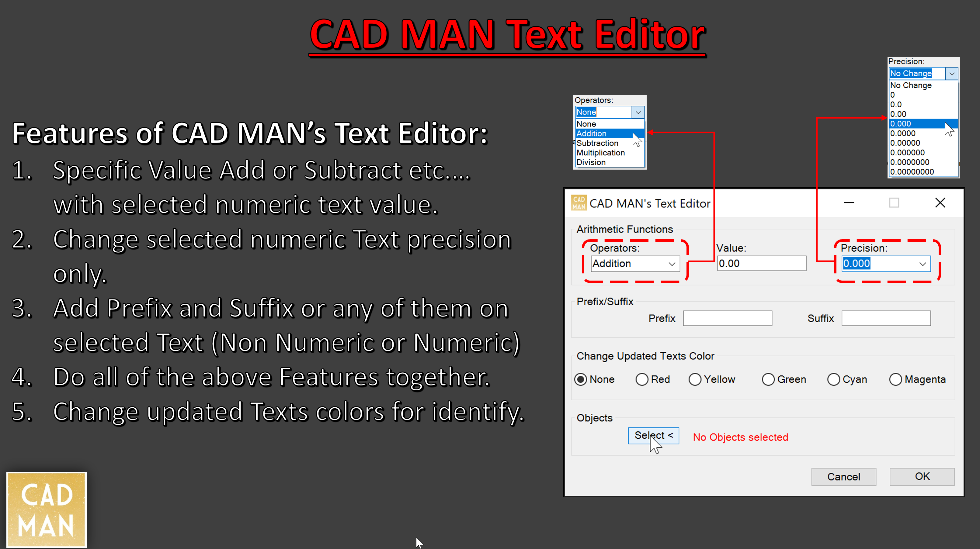The height and width of the screenshot is (549, 980).
Task: Click the Operators None dropdown arrow
Action: pos(638,112)
